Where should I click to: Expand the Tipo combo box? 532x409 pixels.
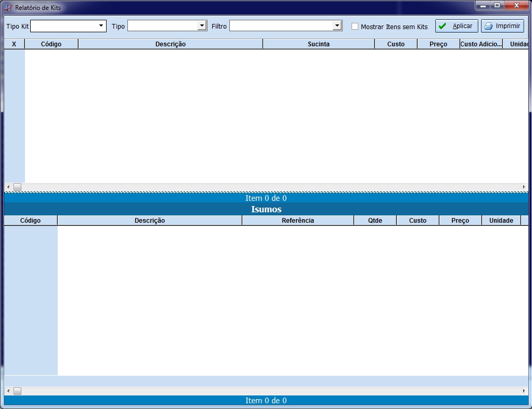pos(202,25)
